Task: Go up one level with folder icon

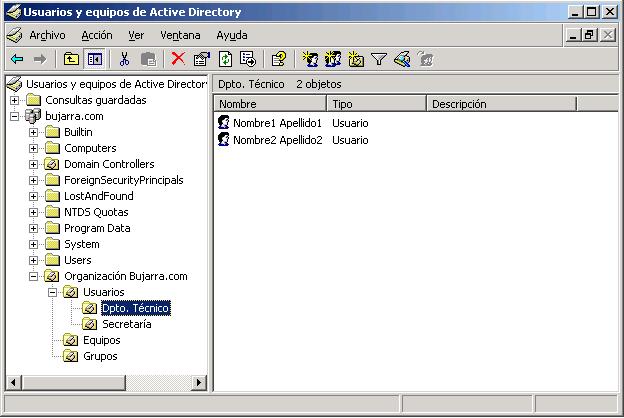Action: click(71, 60)
